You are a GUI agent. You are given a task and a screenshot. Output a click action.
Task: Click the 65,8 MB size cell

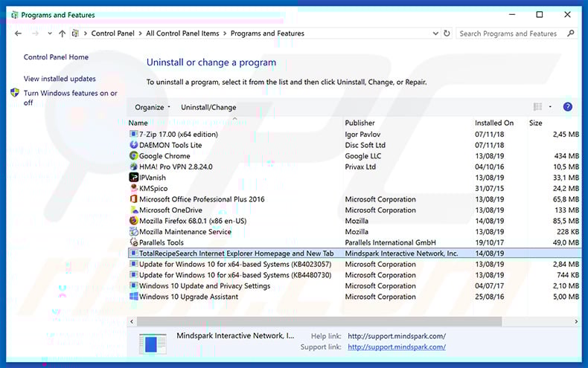566,199
